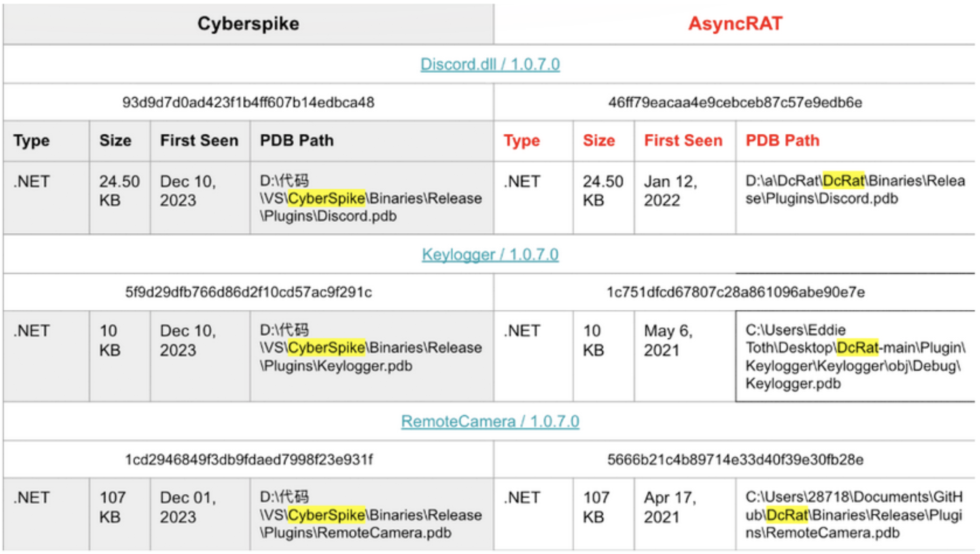This screenshot has width=980, height=554.
Task: Select hash 5666b21c4b89714e33d40f39e30fb28e
Action: (x=735, y=459)
